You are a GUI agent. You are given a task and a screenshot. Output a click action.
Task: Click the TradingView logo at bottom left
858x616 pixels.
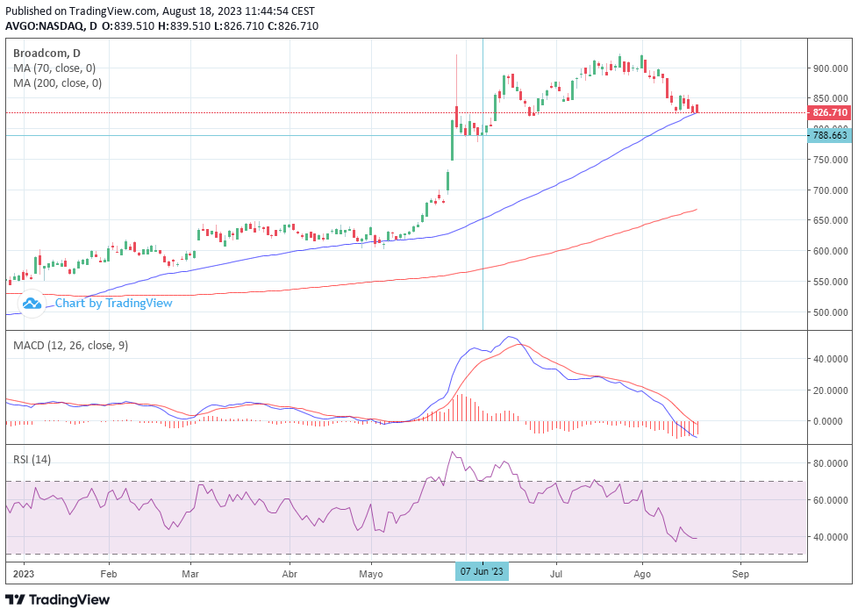click(x=57, y=599)
